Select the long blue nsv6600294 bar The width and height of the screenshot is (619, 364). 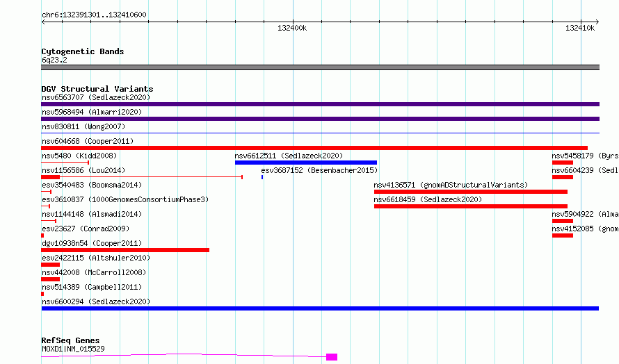tap(320, 309)
